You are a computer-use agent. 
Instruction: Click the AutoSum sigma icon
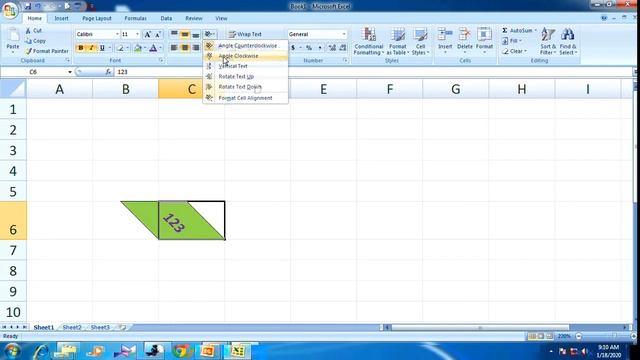point(505,31)
